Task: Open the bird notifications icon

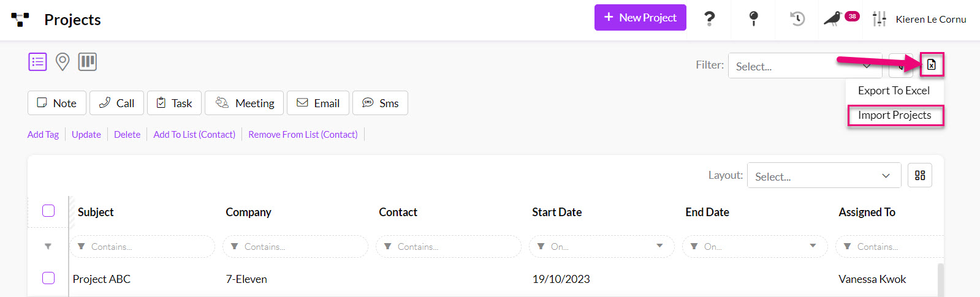Action: [x=832, y=18]
